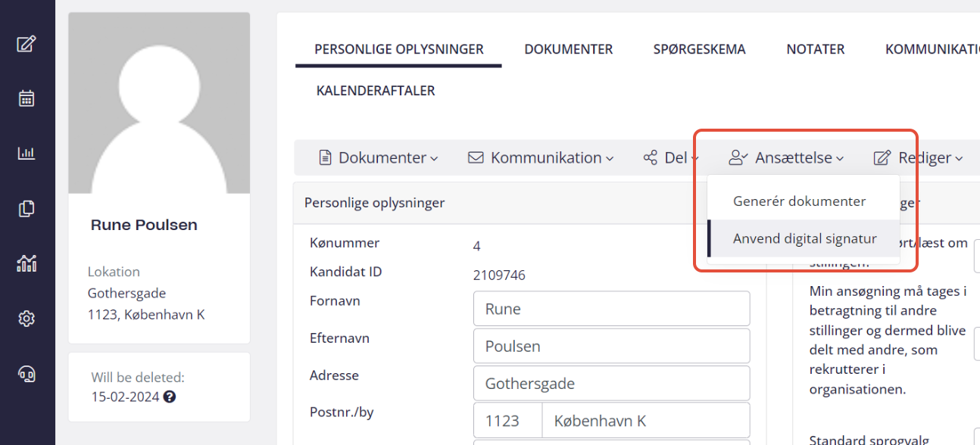Click the Fornavn input field
This screenshot has width=980, height=445.
click(611, 310)
